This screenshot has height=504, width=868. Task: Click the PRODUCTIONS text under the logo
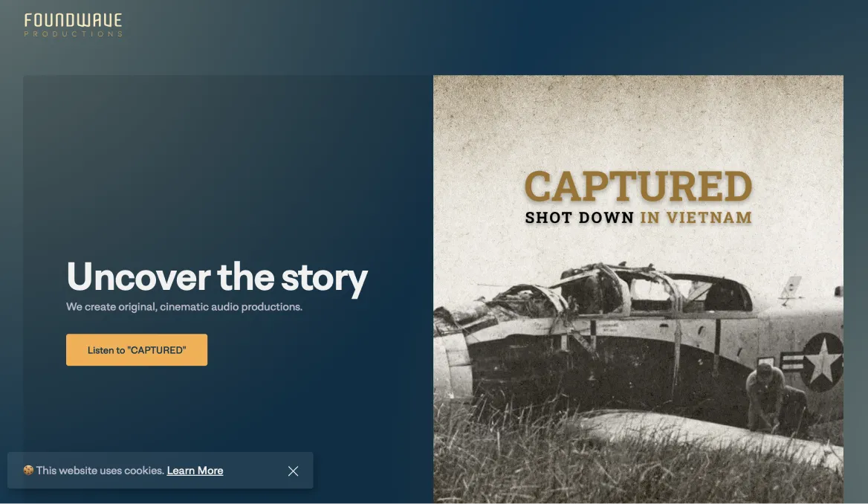coord(73,33)
